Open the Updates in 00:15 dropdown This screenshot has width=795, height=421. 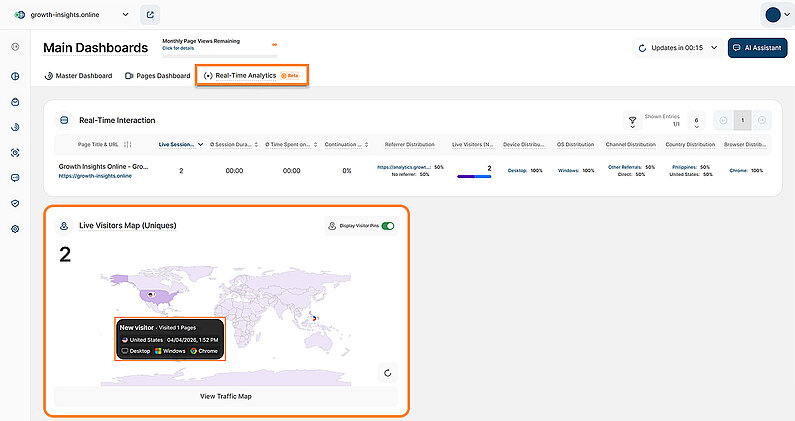pyautogui.click(x=677, y=47)
